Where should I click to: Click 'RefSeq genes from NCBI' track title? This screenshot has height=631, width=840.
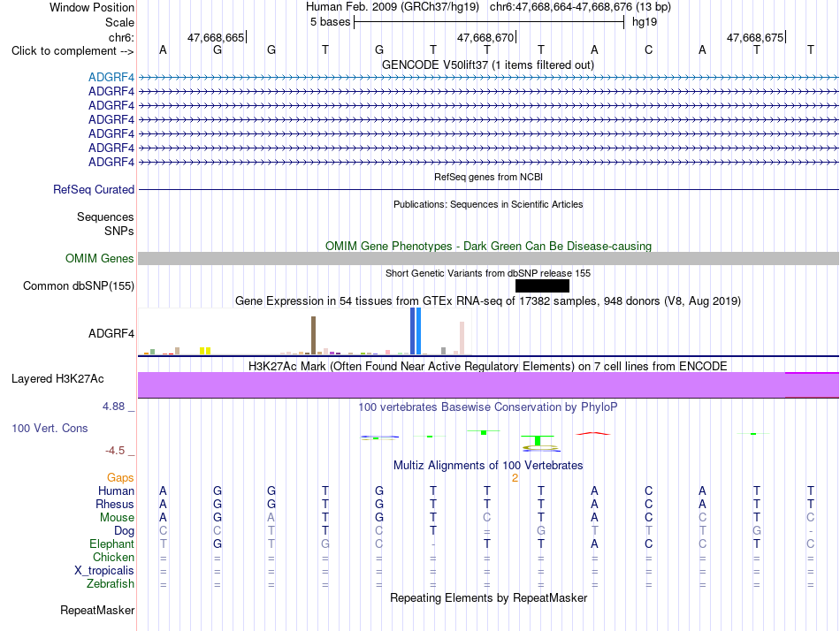(x=489, y=177)
